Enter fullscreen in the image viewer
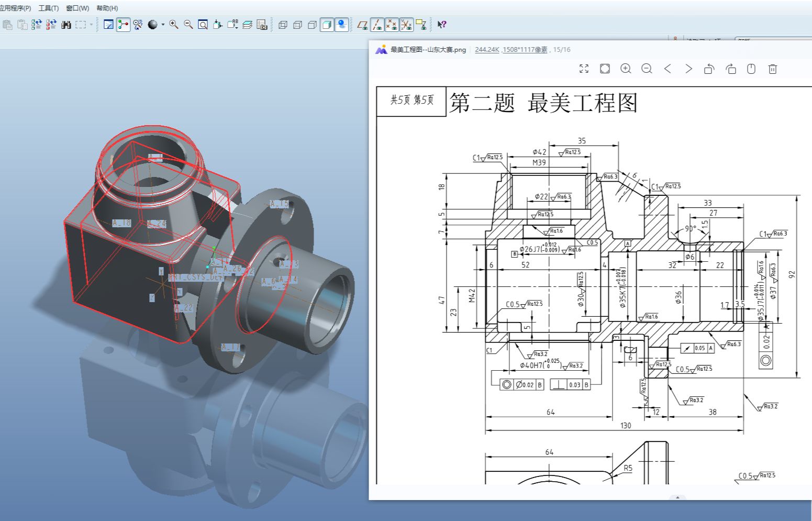The width and height of the screenshot is (812, 521). point(584,69)
